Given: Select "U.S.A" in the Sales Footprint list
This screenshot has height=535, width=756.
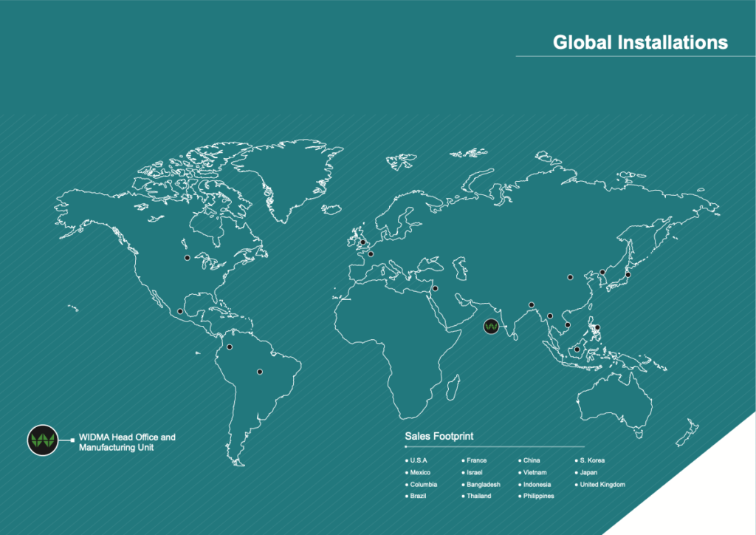Looking at the screenshot, I should 419,460.
